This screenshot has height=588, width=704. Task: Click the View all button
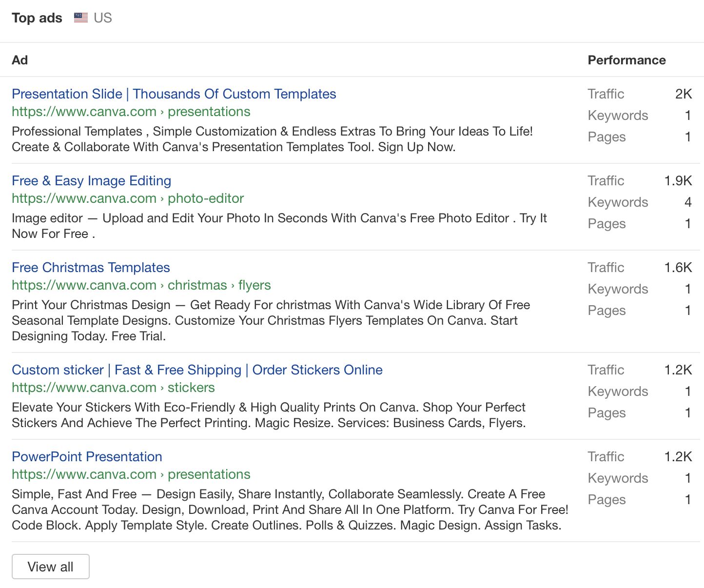(50, 566)
